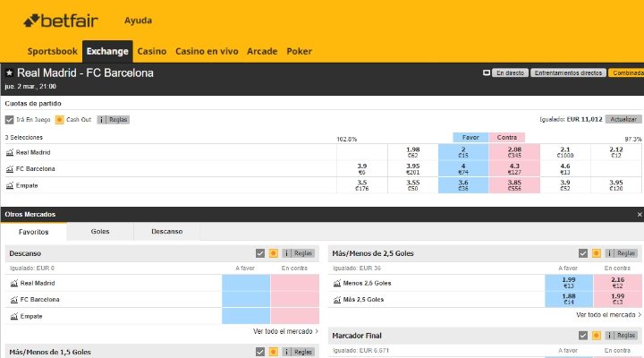
Task: Click the live video icon beside En directo
Action: 487,72
